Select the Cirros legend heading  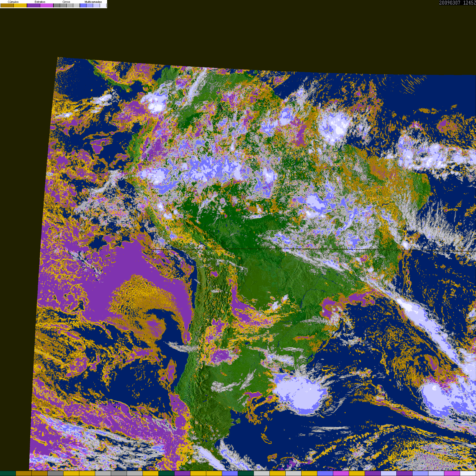tap(66, 2)
